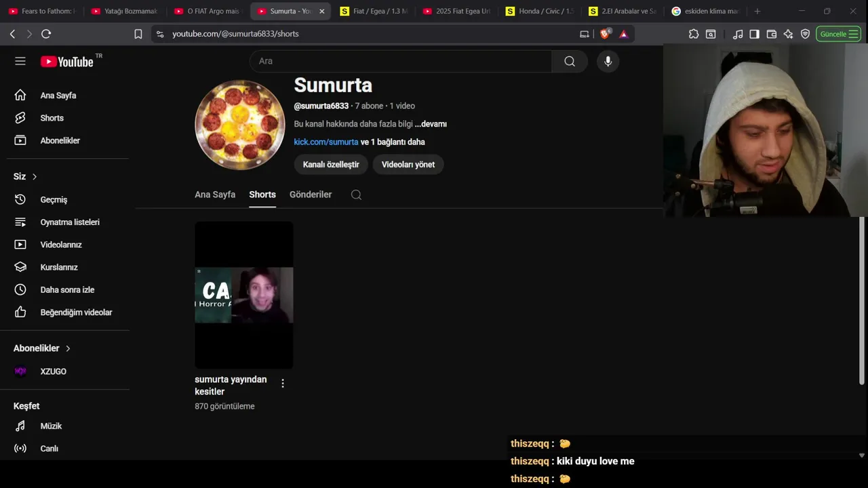Viewport: 868px width, 488px height.
Task: Open Leo AI sparkle icon
Action: pyautogui.click(x=788, y=34)
